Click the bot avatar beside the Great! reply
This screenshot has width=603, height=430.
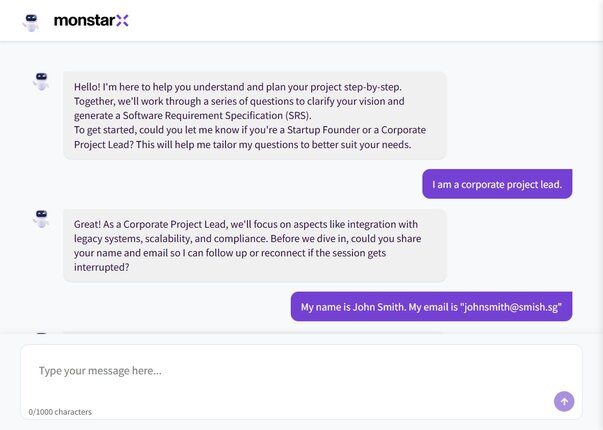coord(41,218)
